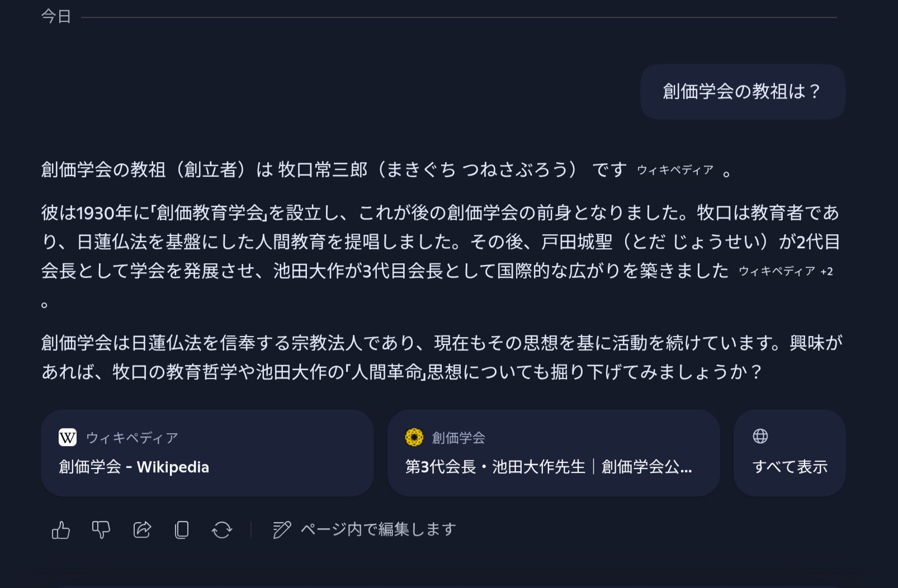Regenerate the response with refresh icon
Screen dimensions: 898x588
point(222,529)
